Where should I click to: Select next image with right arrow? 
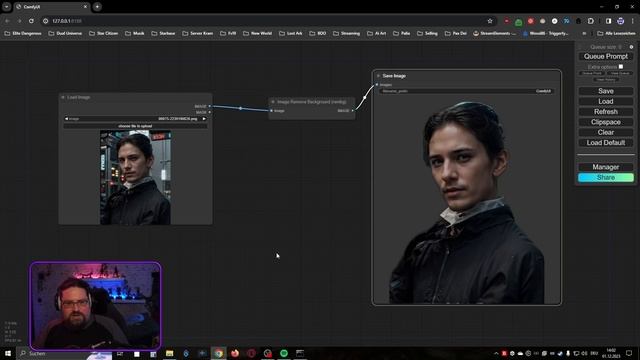[x=204, y=119]
